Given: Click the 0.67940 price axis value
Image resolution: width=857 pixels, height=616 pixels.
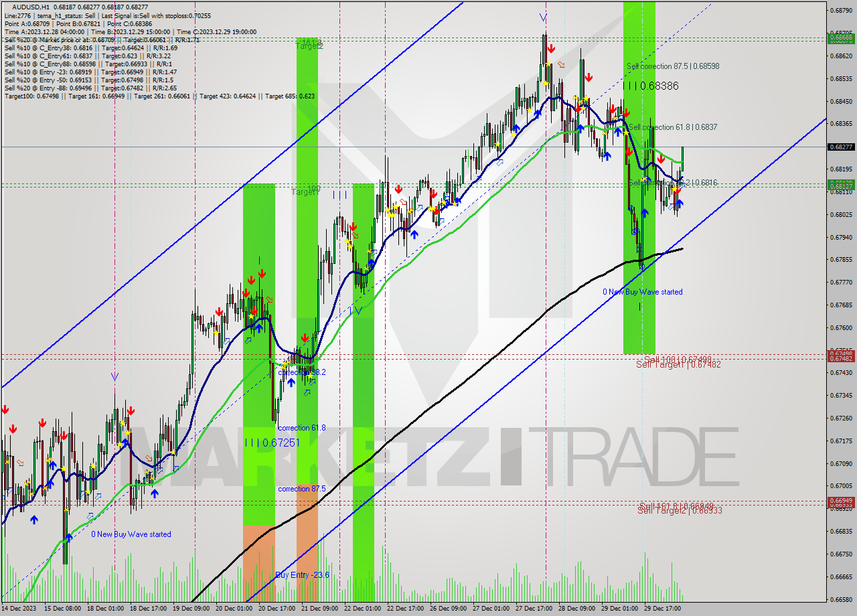Looking at the screenshot, I should pos(841,237).
